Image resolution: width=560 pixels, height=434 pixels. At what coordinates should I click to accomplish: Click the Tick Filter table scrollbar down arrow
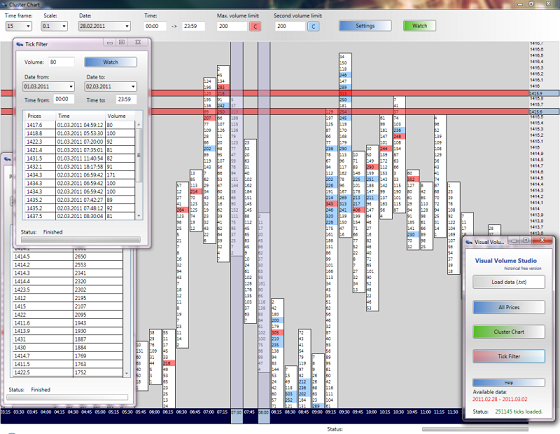point(139,216)
